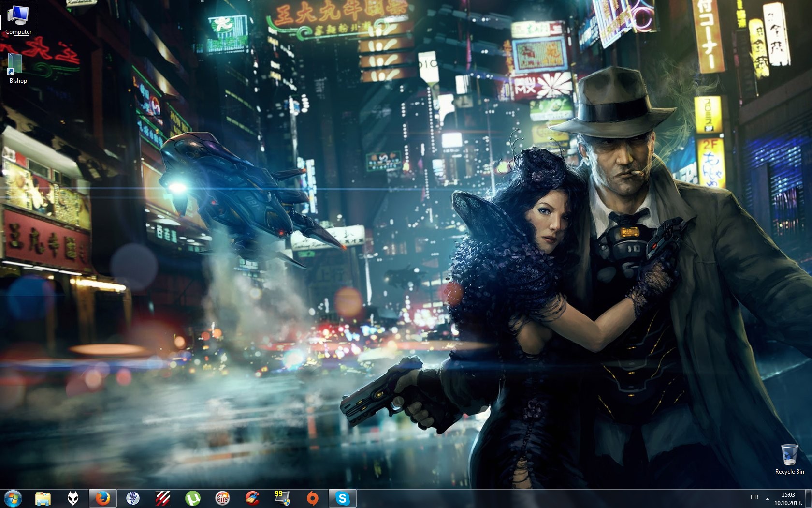Open Daemon Tools lightning-disc icon
The width and height of the screenshot is (812, 508).
click(132, 498)
